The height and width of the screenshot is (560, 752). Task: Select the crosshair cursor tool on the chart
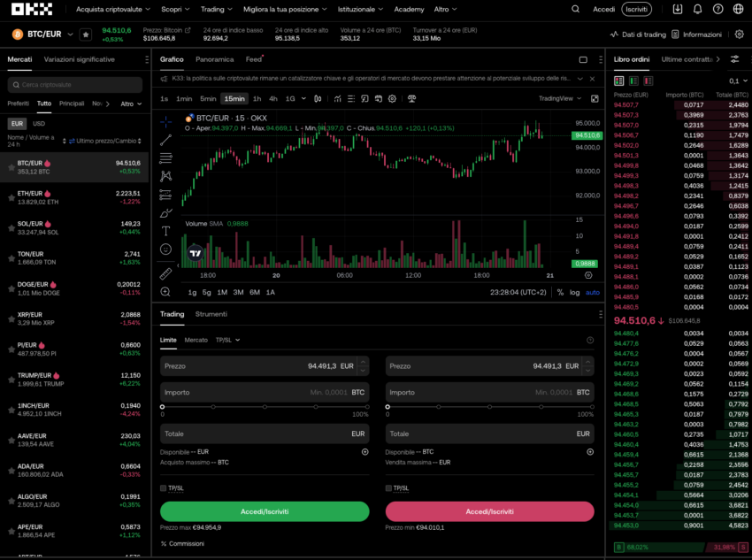(166, 122)
